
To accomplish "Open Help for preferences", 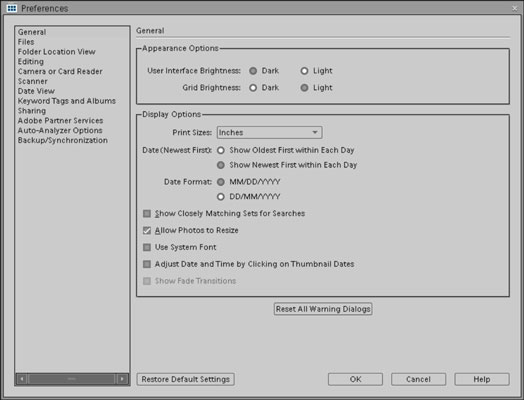I will [x=482, y=379].
